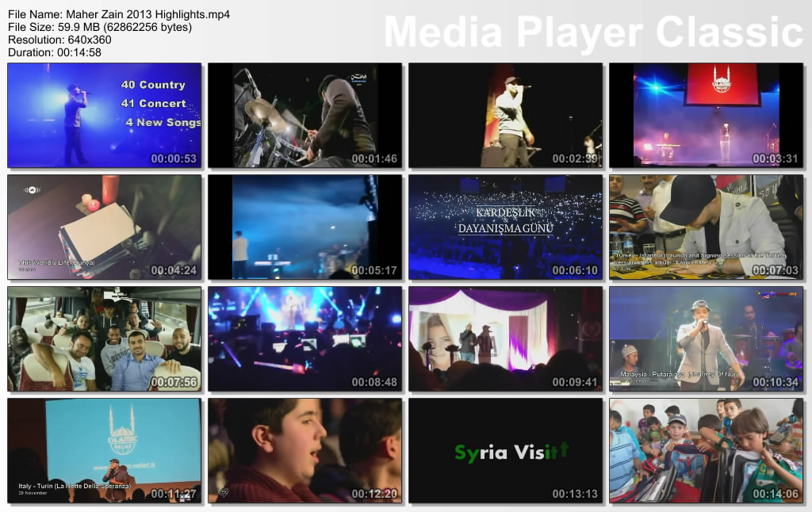Click the Resolution 640x360 text

tap(59, 40)
